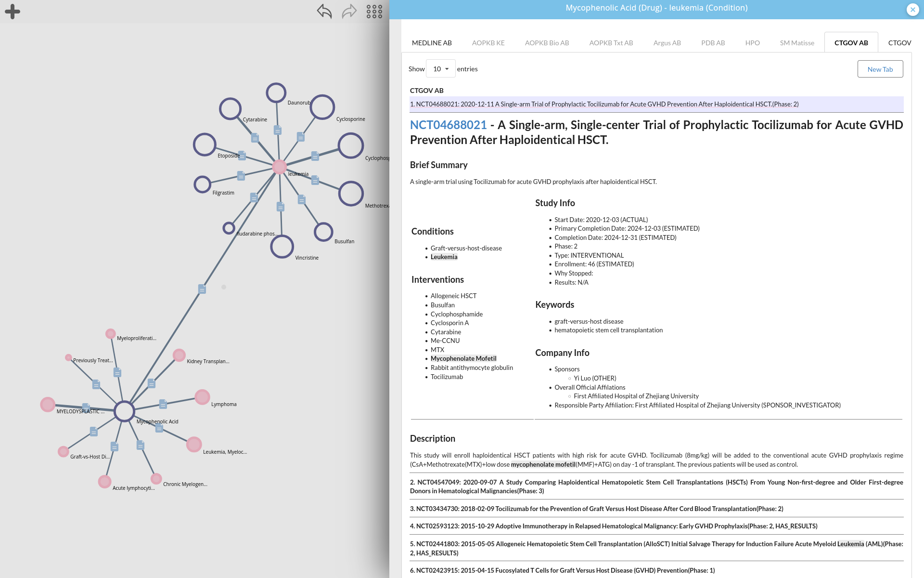Switch to the HPO tab
This screenshot has height=578, width=924.
click(x=752, y=43)
